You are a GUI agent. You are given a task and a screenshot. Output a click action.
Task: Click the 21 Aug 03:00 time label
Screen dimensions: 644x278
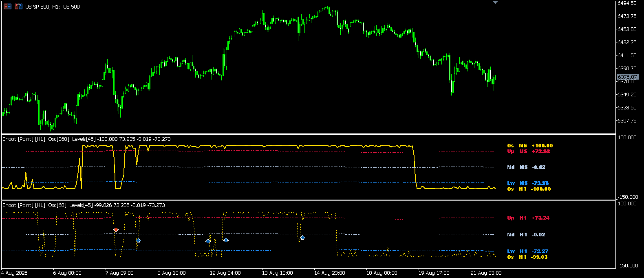click(x=486, y=273)
